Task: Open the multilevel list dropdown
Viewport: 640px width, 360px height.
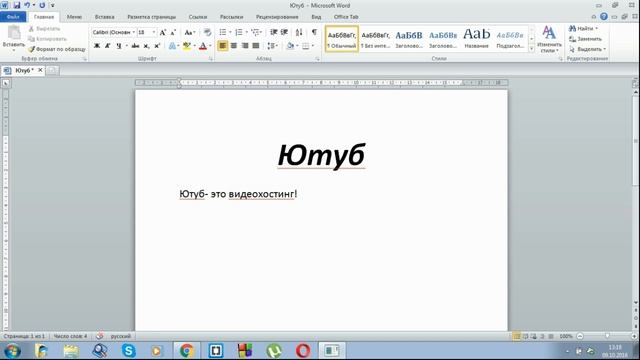Action: pos(261,32)
